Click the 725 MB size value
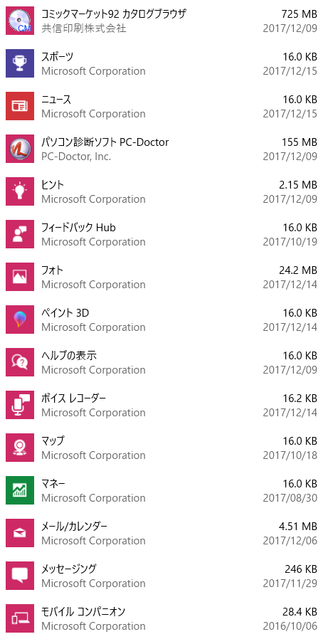Screen dimensions: 328x644 click(x=300, y=14)
